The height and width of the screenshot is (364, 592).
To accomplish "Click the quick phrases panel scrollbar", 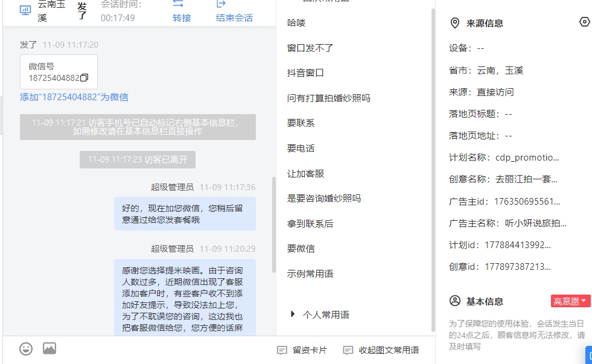I will [433, 170].
